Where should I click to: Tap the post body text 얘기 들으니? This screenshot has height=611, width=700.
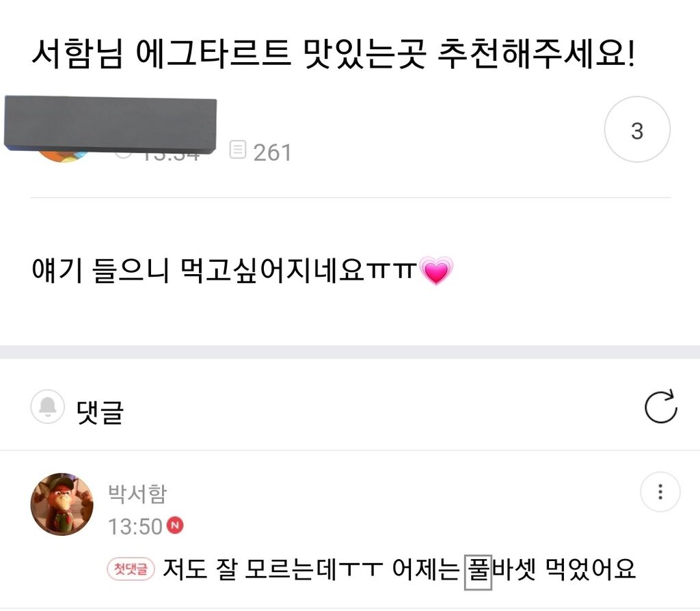[x=100, y=271]
